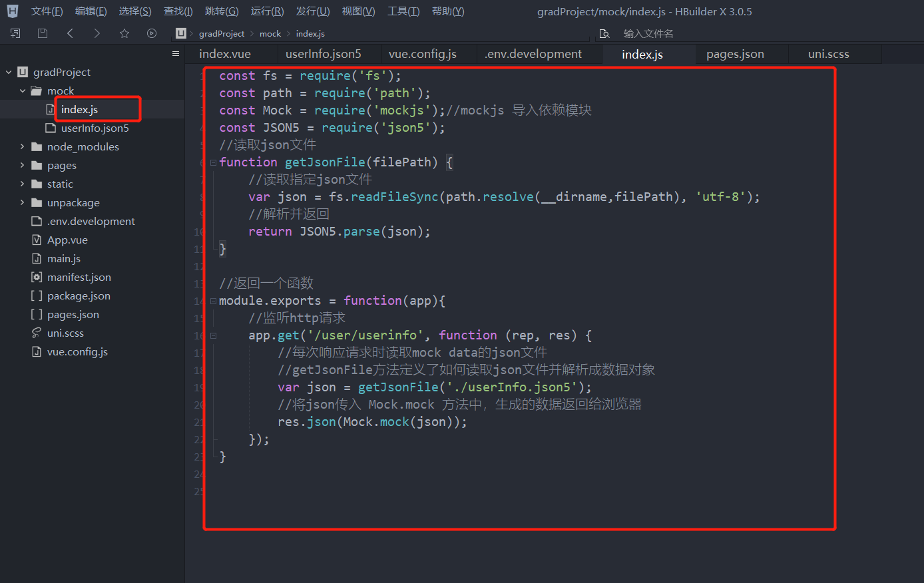This screenshot has width=924, height=583.
Task: Fold the module.exports function block
Action: click(213, 301)
